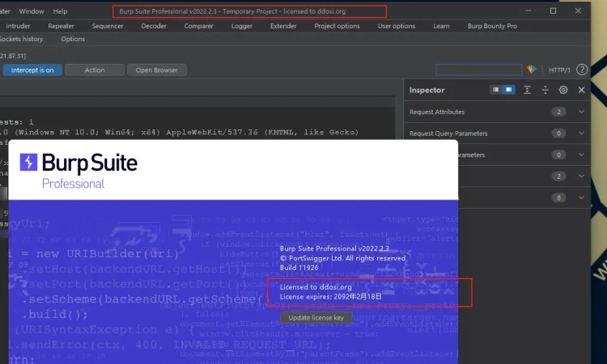The height and width of the screenshot is (364, 607).
Task: Open the Help menu
Action: pyautogui.click(x=60, y=11)
